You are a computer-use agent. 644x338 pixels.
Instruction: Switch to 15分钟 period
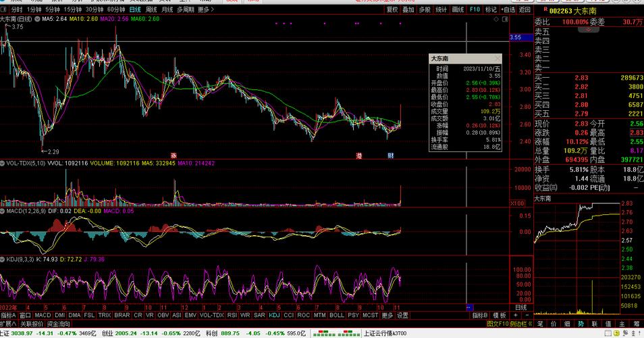click(x=73, y=9)
